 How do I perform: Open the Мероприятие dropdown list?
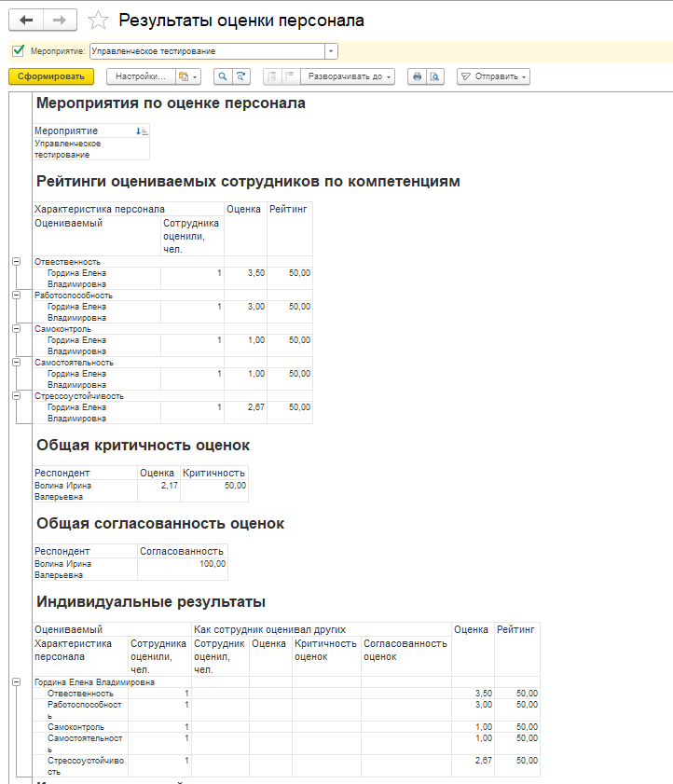coord(331,51)
